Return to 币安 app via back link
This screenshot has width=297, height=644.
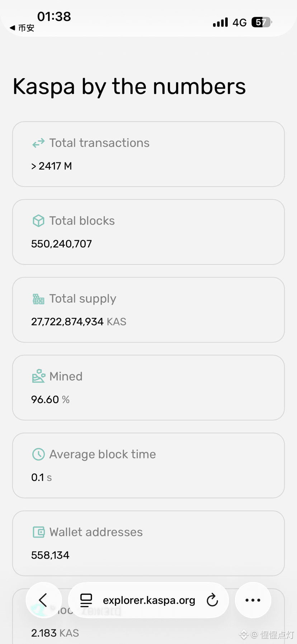(22, 28)
